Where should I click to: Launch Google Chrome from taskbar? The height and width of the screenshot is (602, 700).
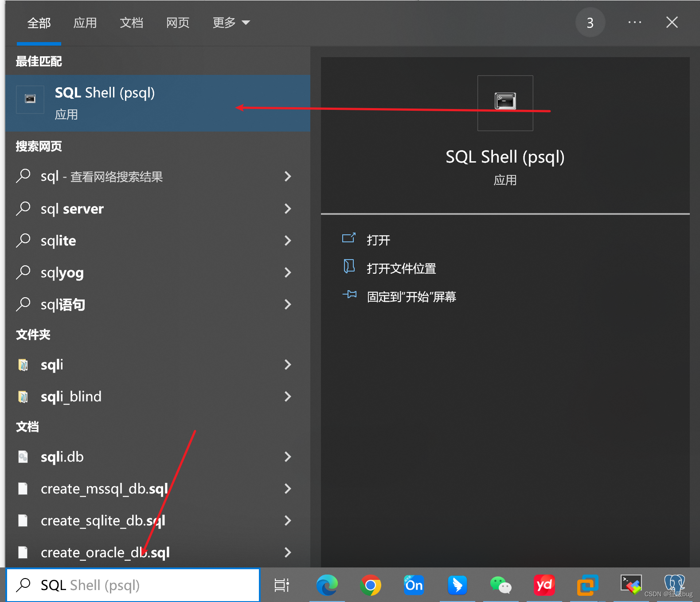pyautogui.click(x=371, y=585)
